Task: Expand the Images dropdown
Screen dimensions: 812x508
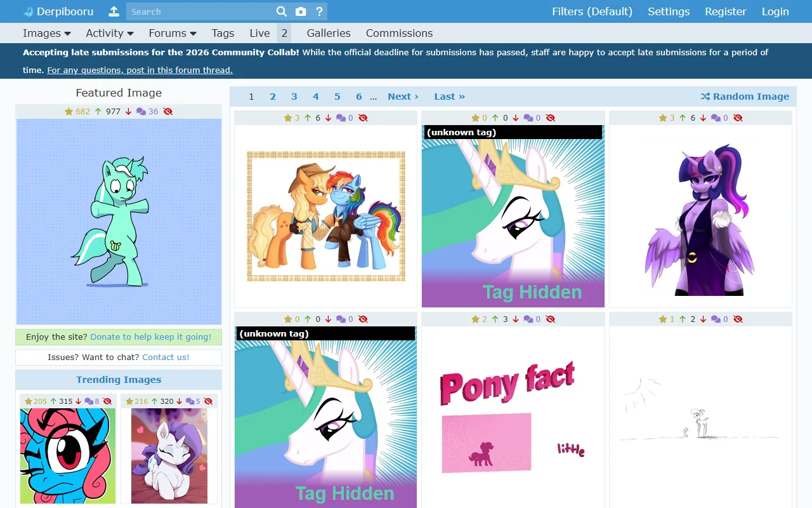Action: point(47,33)
